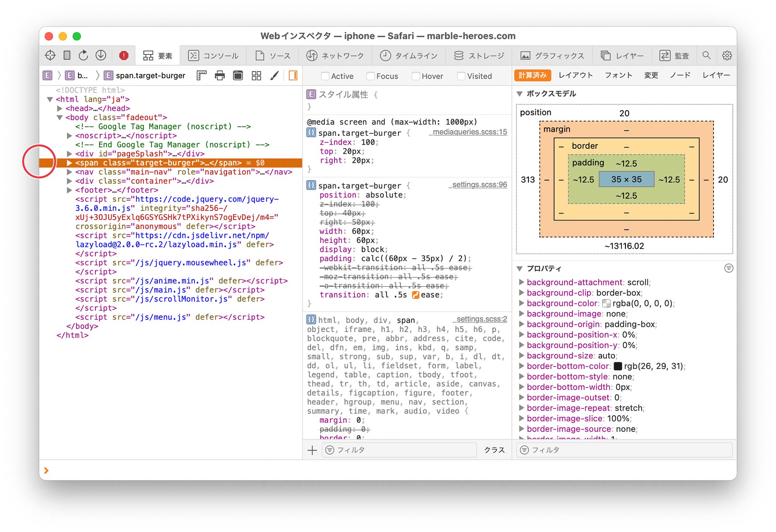Click the download web archive icon
The height and width of the screenshot is (532, 776).
pos(101,55)
